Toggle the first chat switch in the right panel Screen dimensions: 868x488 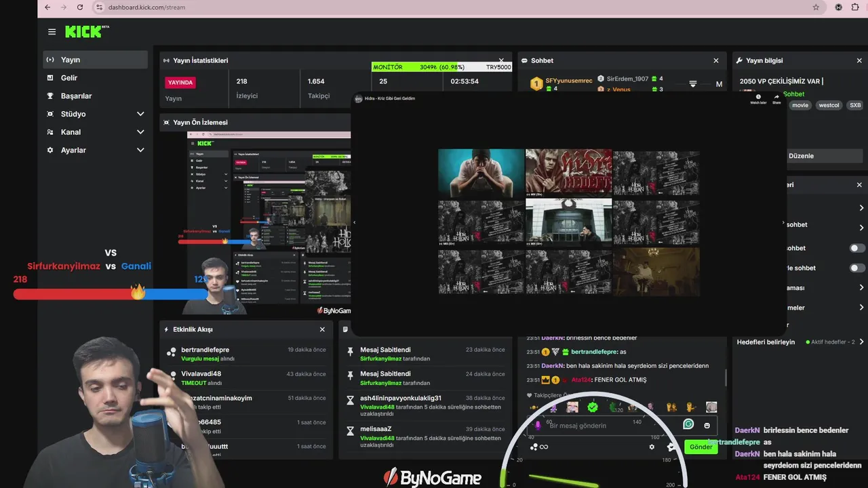coord(857,248)
